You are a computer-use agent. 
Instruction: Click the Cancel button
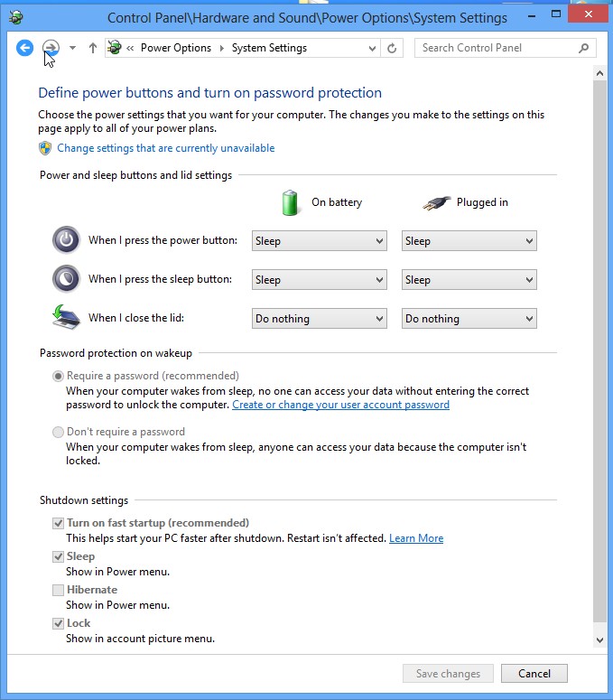534,673
